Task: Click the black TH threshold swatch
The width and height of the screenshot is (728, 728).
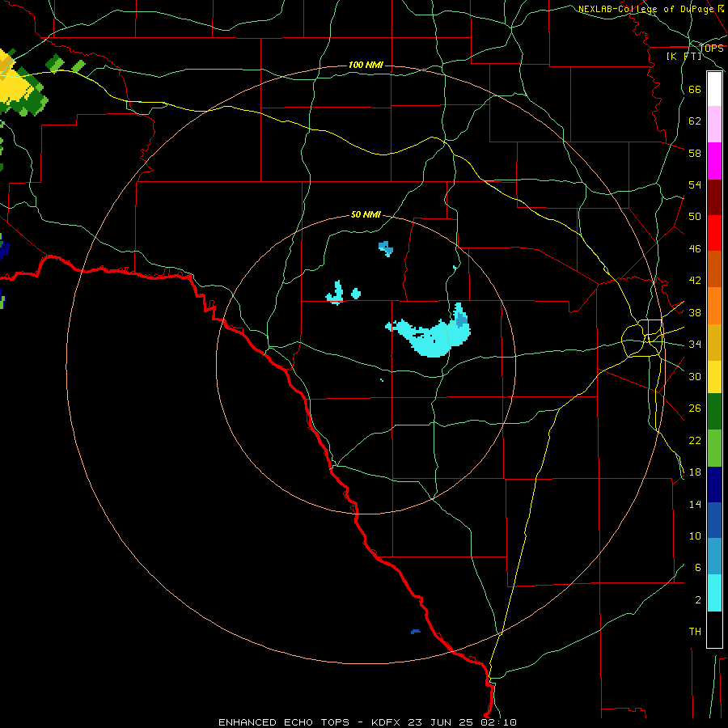Action: pyautogui.click(x=714, y=629)
